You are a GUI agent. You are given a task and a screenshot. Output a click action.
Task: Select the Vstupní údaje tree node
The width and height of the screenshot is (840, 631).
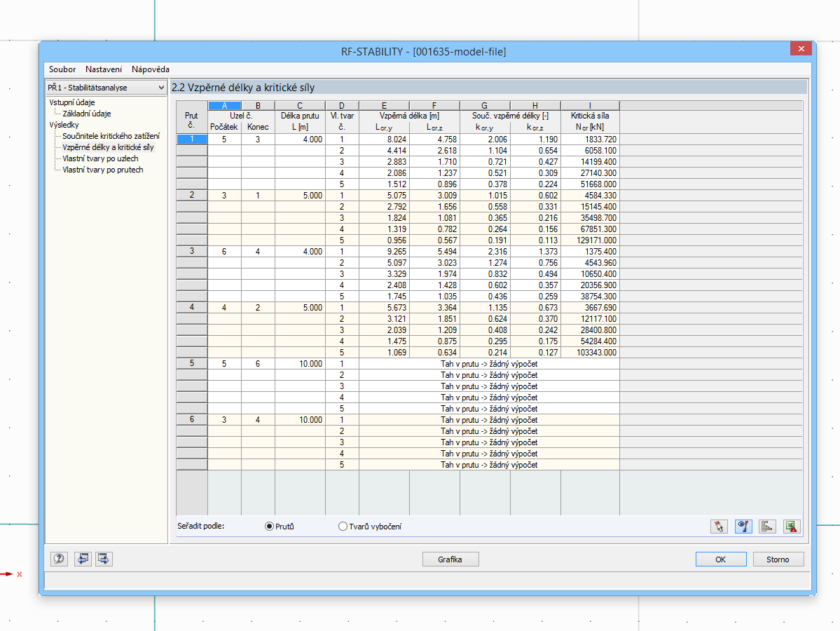pyautogui.click(x=71, y=102)
